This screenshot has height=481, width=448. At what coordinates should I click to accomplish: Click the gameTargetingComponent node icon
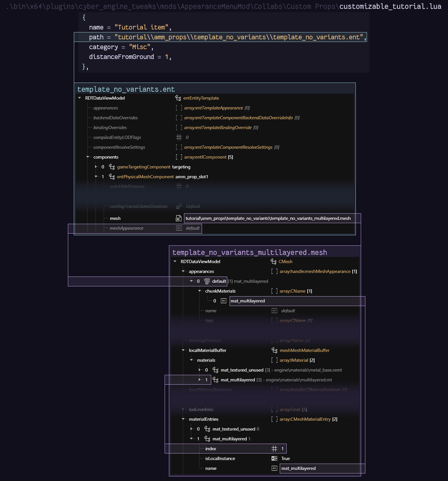[x=112, y=167]
